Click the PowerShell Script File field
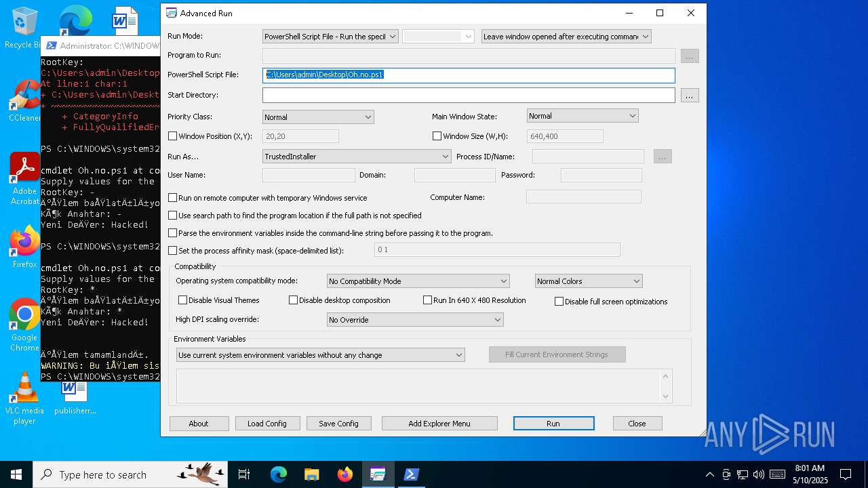868x488 pixels. [x=469, y=75]
